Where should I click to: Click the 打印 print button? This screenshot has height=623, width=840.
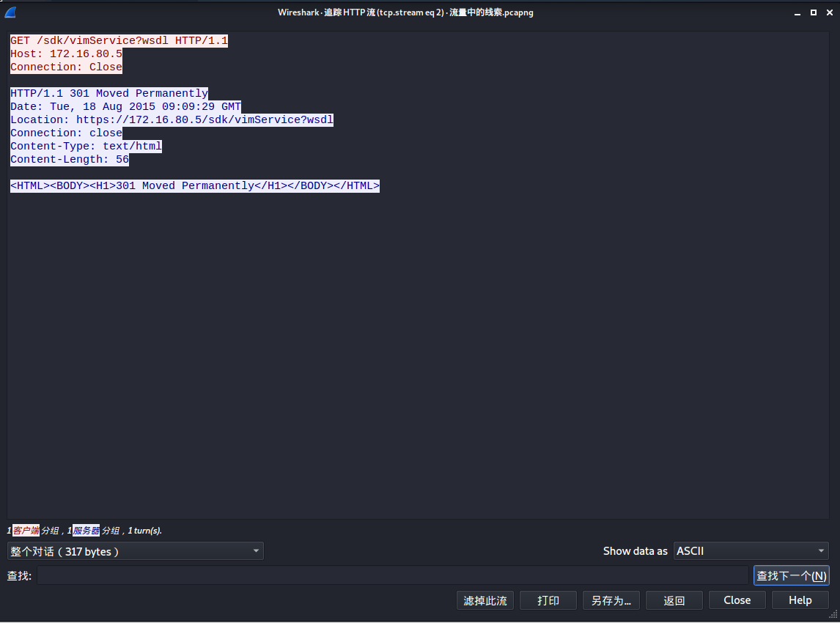tap(548, 600)
